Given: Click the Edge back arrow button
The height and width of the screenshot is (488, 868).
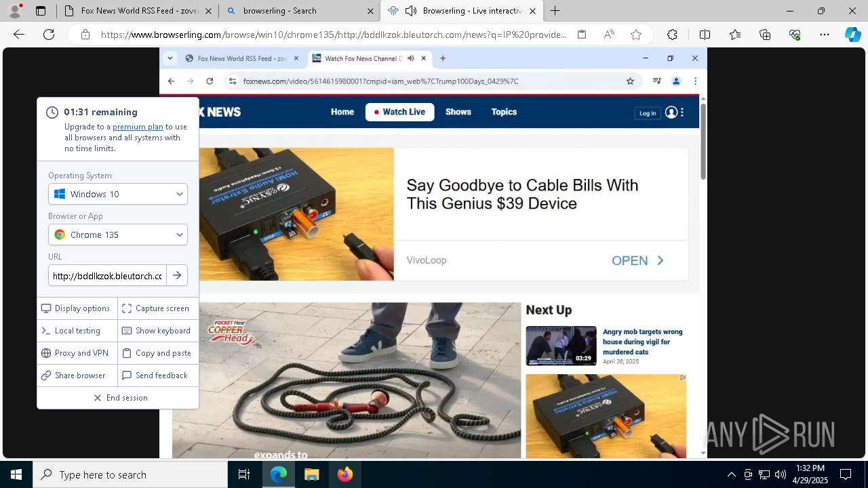Looking at the screenshot, I should click(x=19, y=35).
